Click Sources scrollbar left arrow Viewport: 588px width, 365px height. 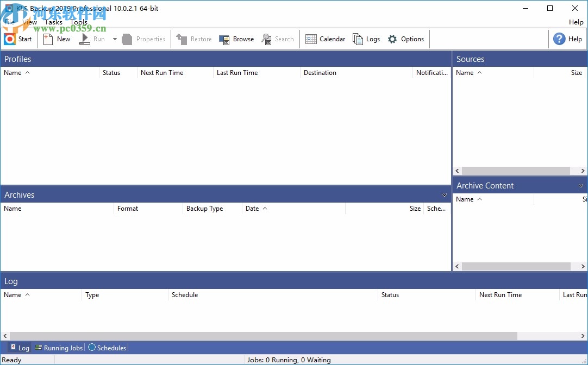point(457,171)
